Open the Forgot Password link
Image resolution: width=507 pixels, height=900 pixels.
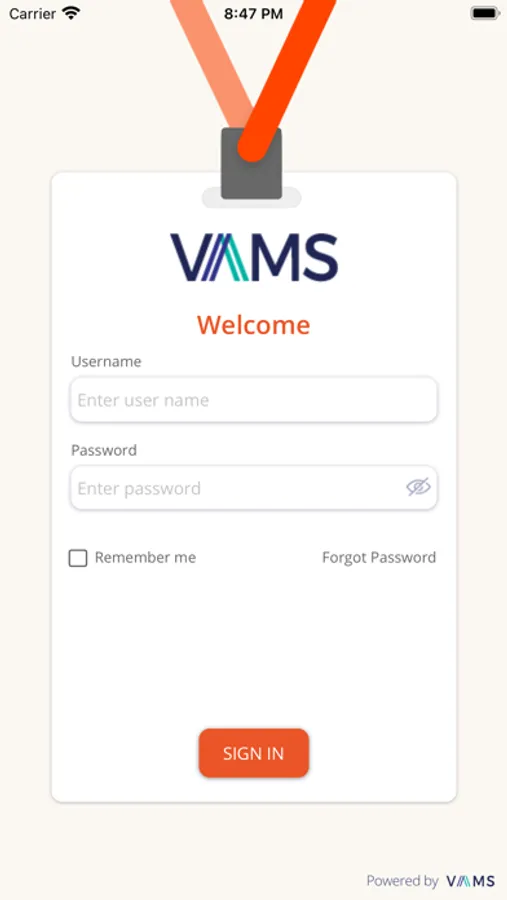click(x=379, y=558)
